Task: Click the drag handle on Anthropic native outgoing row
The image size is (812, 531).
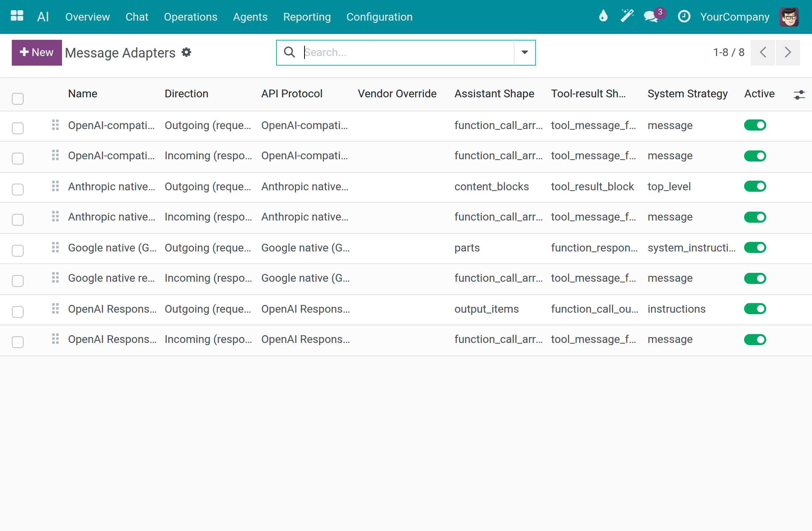Action: [x=55, y=186]
